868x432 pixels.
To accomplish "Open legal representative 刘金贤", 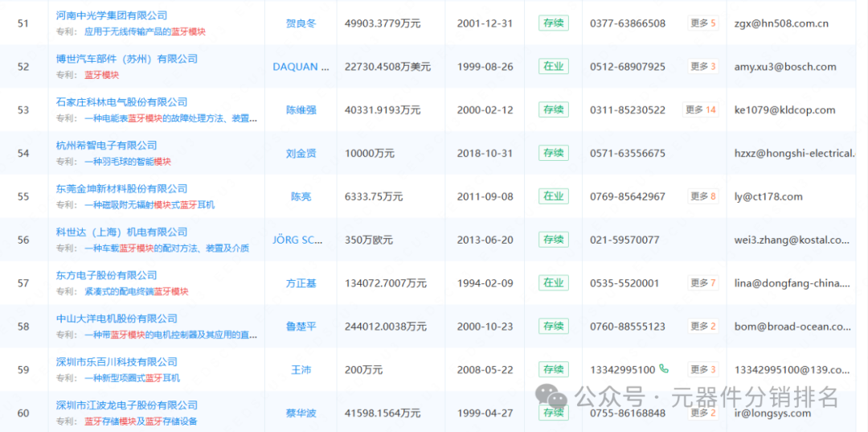I will [x=301, y=153].
